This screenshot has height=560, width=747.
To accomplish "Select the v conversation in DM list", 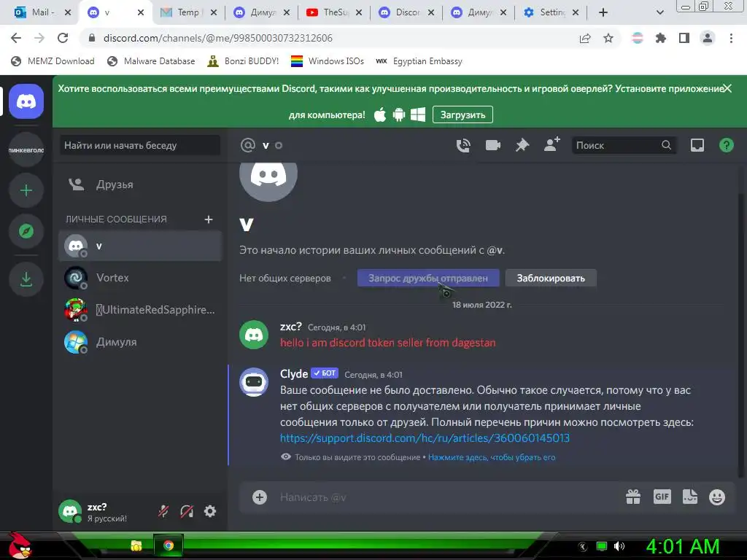I will pos(140,246).
